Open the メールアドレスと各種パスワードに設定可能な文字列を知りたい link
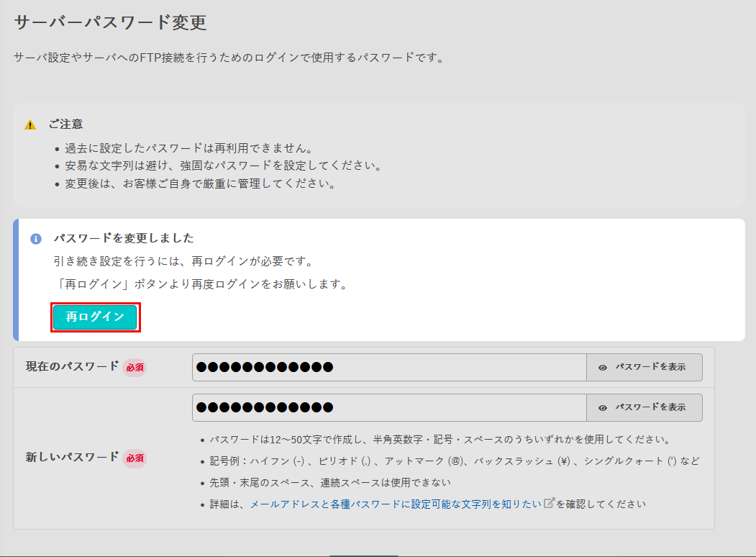756x557 pixels. pos(395,504)
